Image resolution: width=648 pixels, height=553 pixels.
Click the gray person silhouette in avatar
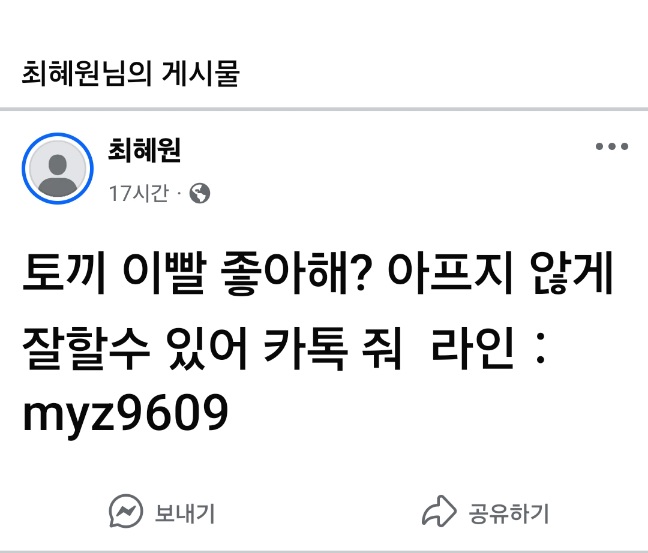click(x=57, y=175)
